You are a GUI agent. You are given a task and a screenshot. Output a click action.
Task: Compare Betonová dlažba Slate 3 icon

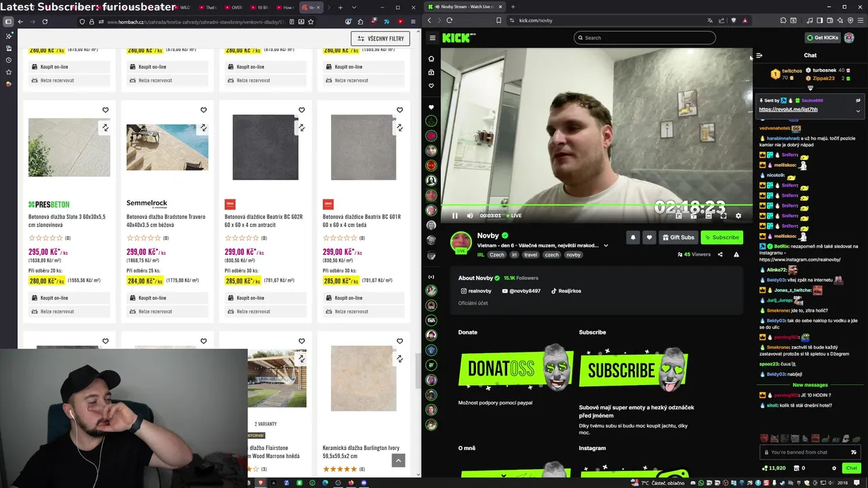(105, 127)
